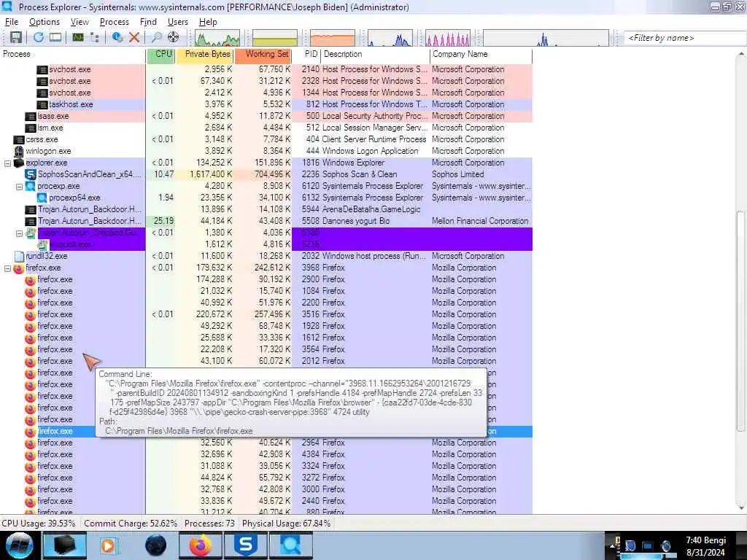Click the Filter by name field
The image size is (747, 560).
coord(685,38)
